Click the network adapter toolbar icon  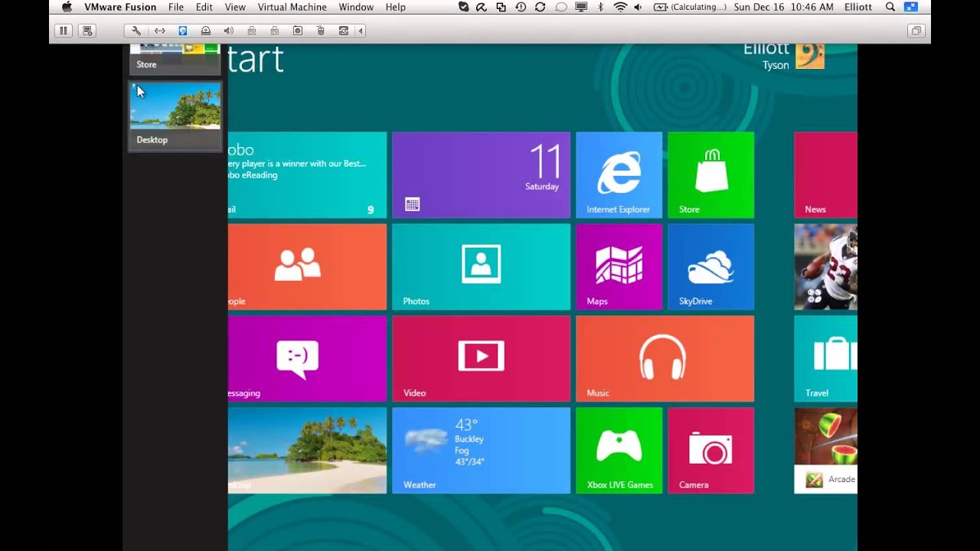click(x=159, y=31)
